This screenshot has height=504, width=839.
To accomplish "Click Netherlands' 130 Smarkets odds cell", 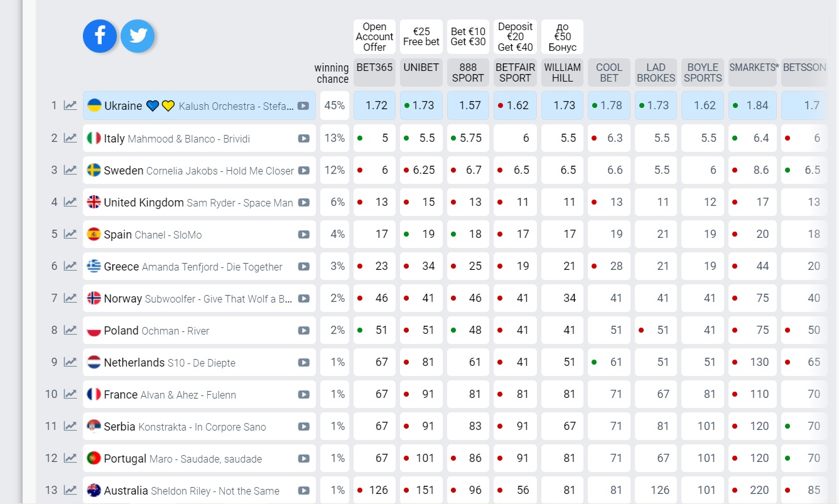I will 752,362.
